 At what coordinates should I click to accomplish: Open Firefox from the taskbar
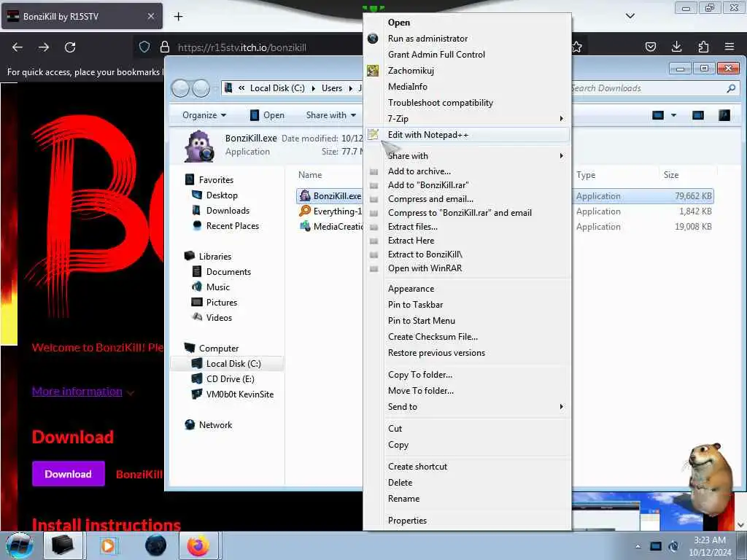198,545
